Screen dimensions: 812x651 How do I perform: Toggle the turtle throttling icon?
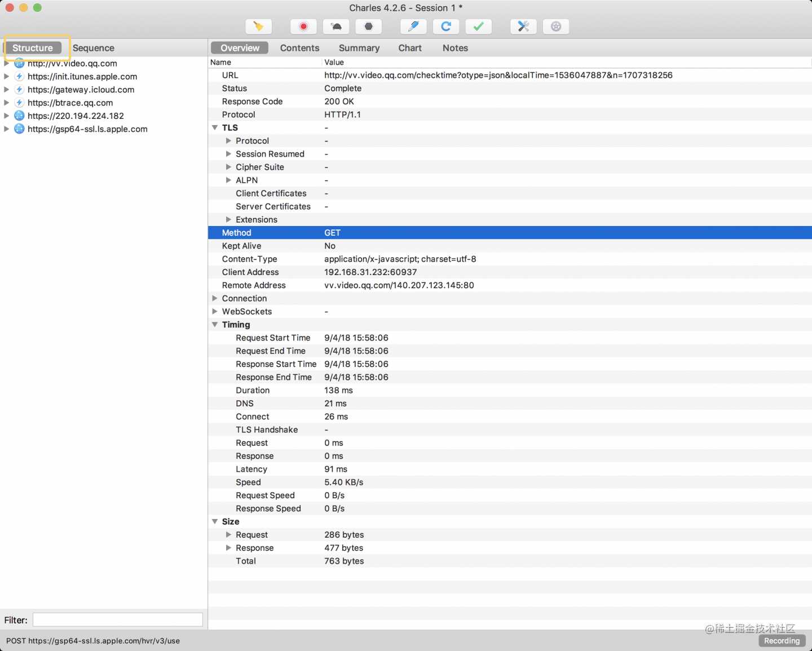(x=336, y=26)
